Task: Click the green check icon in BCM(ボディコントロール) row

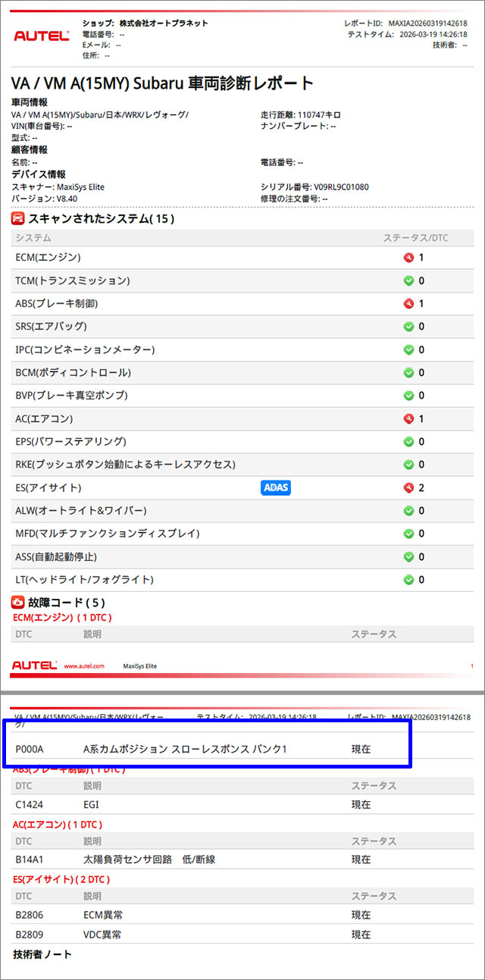Action: click(x=408, y=373)
